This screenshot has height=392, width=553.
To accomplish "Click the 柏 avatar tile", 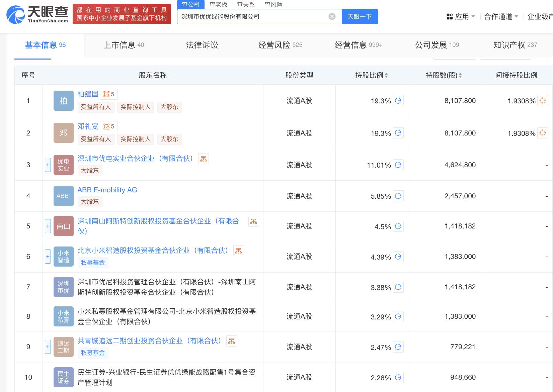I will pyautogui.click(x=64, y=101).
